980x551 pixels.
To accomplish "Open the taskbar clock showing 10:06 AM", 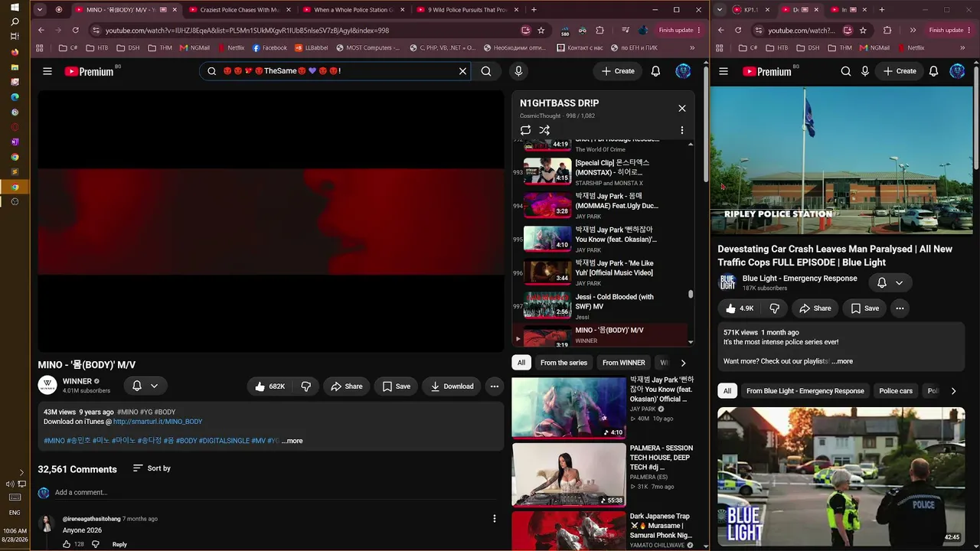I will 15,535.
